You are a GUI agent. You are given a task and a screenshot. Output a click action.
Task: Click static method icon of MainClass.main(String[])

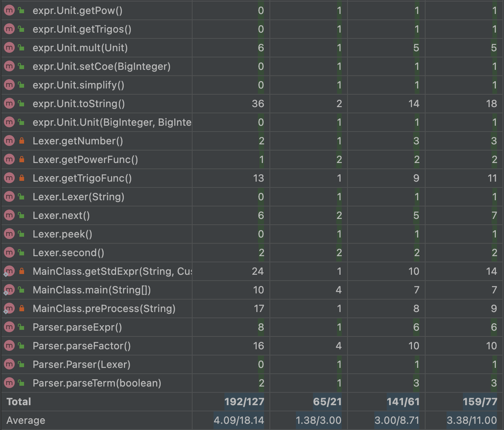click(x=9, y=290)
